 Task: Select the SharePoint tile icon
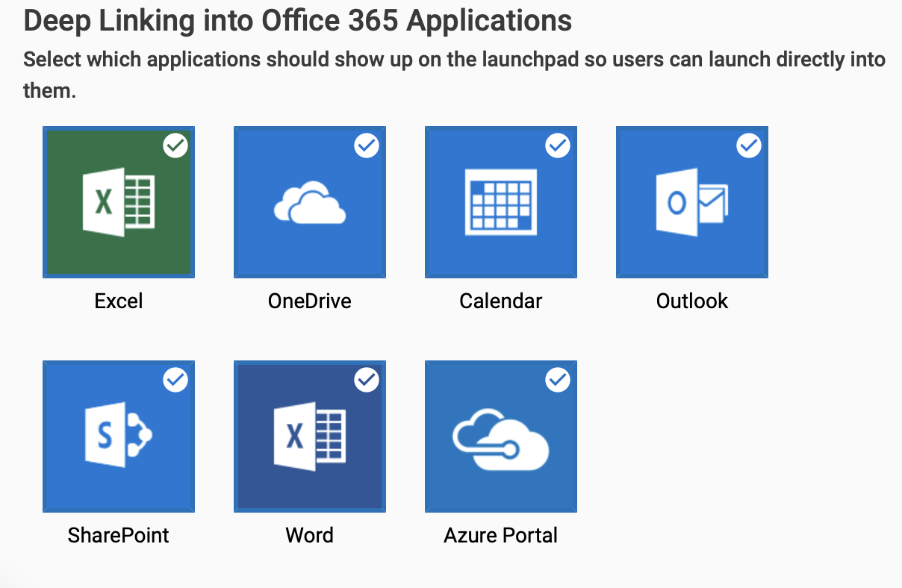(119, 437)
